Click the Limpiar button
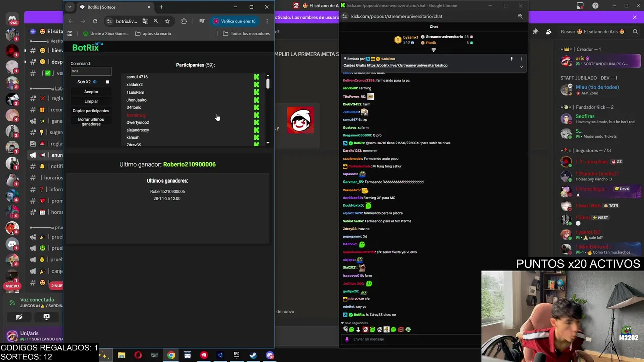 [91, 101]
